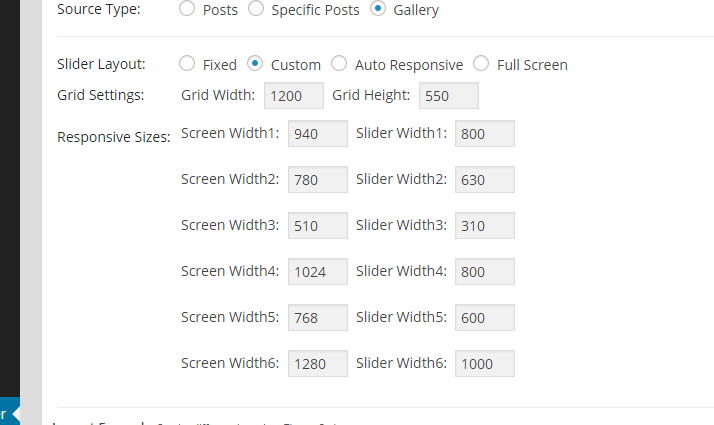Click the Slider Width6 field

coord(484,364)
